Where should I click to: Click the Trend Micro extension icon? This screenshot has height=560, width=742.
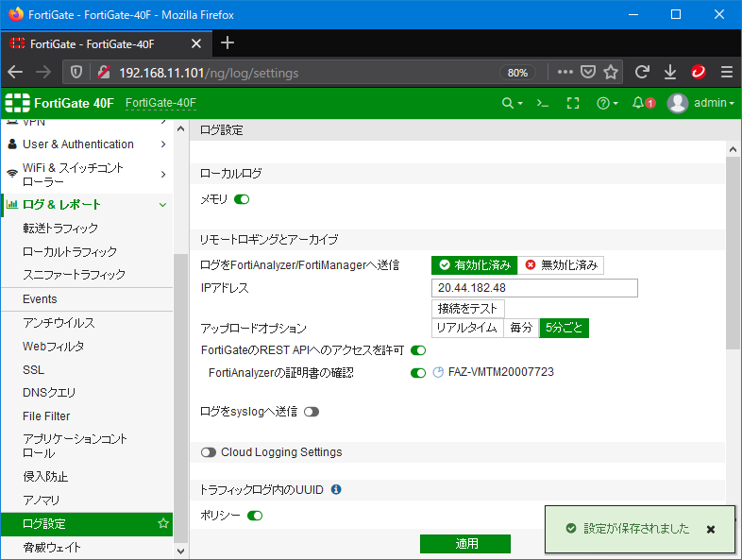coord(699,72)
